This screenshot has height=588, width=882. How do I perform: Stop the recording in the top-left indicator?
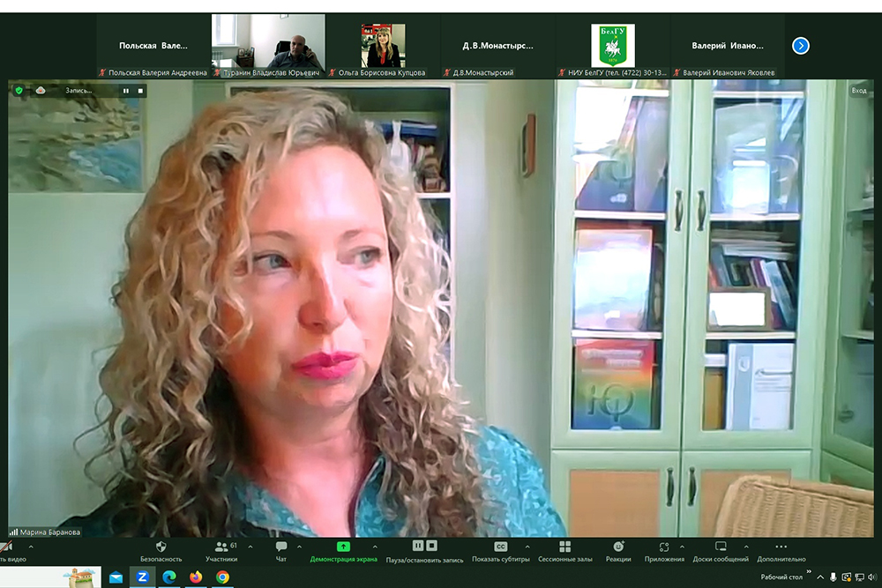click(x=139, y=90)
